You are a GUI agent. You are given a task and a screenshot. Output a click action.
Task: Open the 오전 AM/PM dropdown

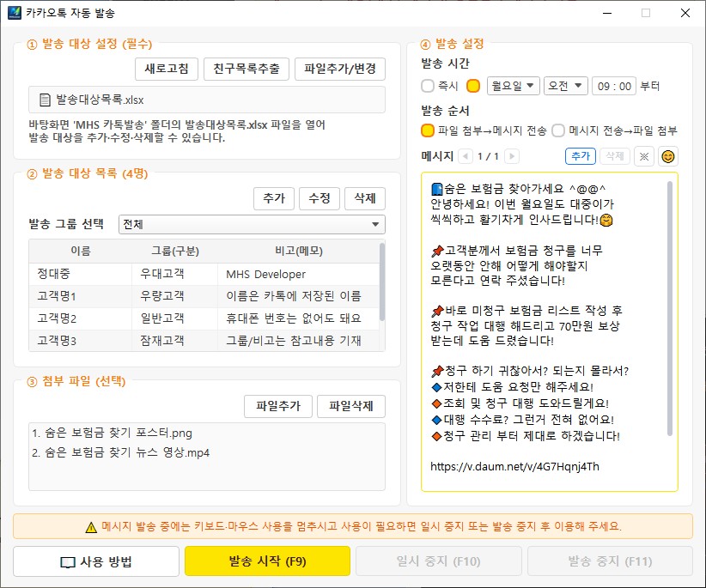(x=566, y=86)
